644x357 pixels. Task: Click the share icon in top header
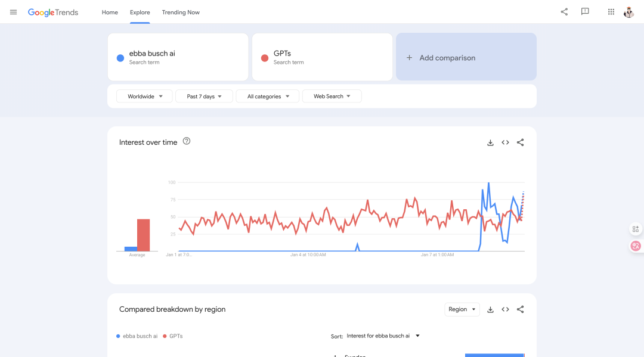coord(564,12)
